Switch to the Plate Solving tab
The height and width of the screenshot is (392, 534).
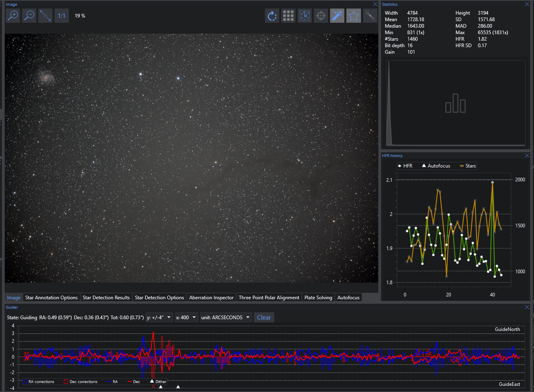(x=318, y=298)
